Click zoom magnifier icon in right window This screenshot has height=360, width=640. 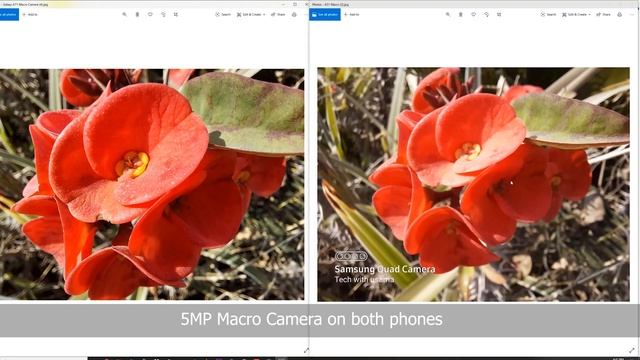[x=448, y=14]
